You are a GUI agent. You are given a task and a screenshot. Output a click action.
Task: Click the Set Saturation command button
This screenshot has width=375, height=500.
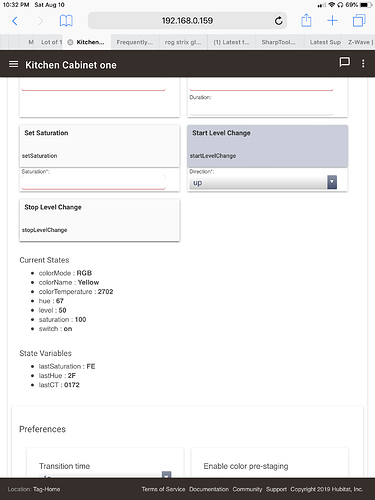pos(100,146)
